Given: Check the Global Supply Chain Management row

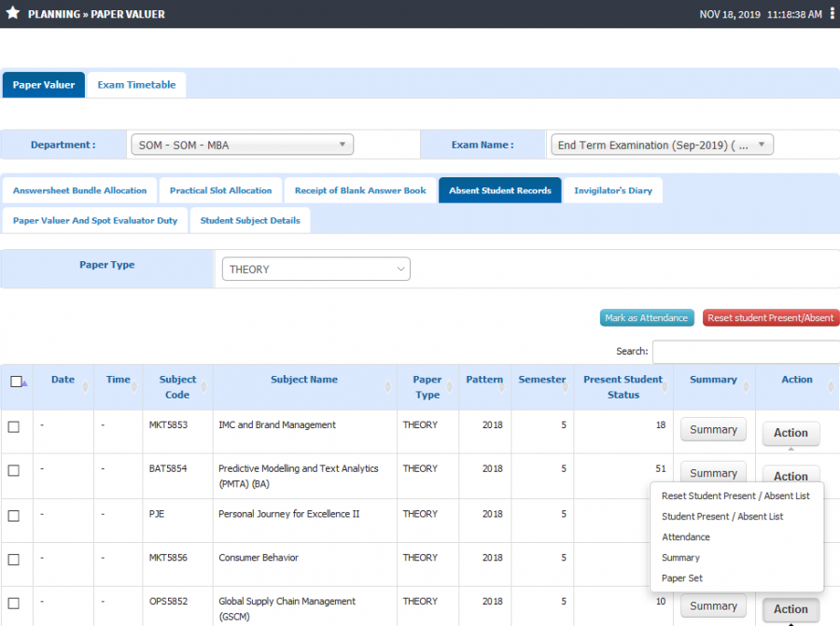Looking at the screenshot, I should [x=14, y=604].
